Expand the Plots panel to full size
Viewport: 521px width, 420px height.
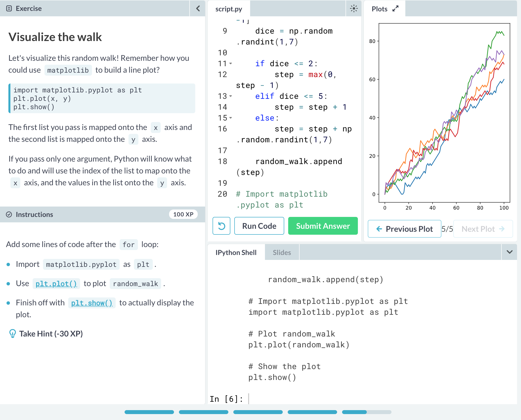tap(395, 9)
